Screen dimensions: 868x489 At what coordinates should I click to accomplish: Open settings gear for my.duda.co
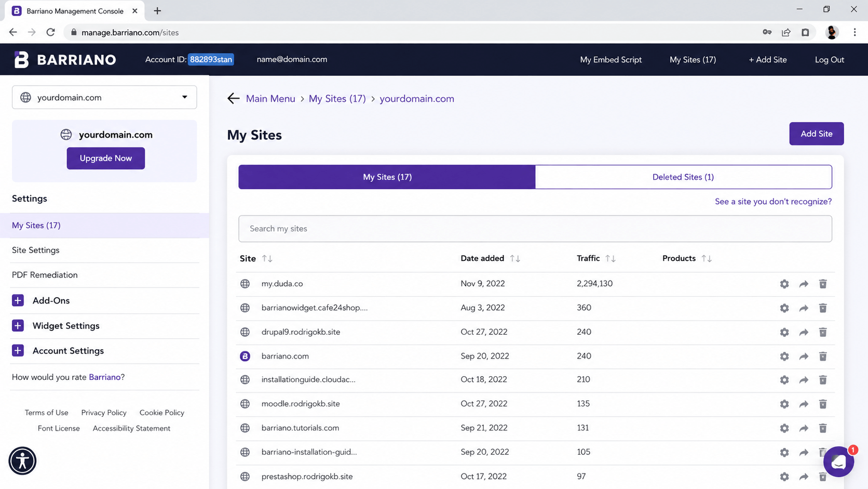[784, 284]
